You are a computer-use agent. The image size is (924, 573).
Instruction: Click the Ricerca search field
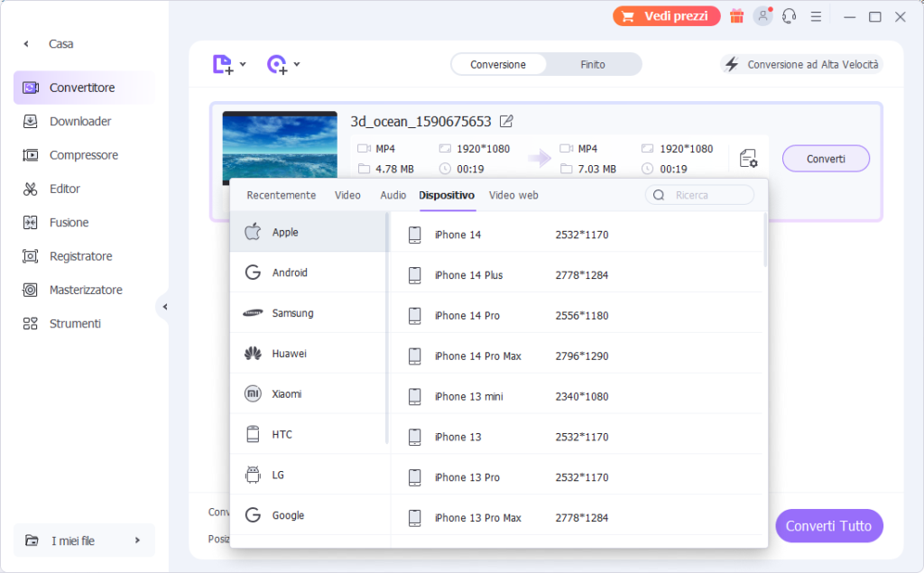[x=699, y=195]
